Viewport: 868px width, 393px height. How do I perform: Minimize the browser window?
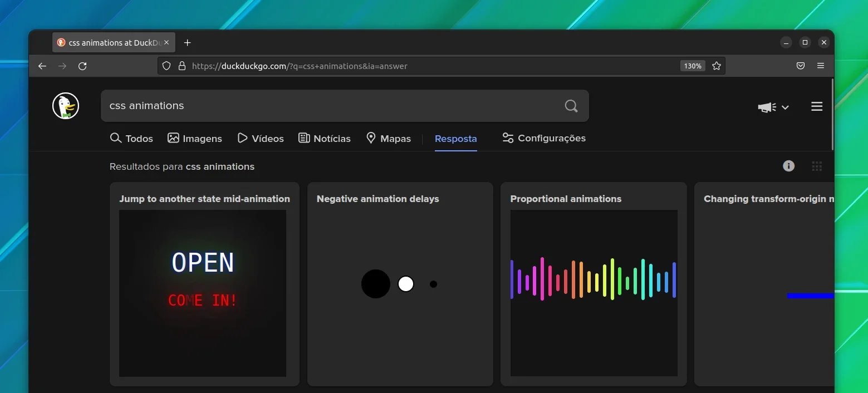(786, 42)
